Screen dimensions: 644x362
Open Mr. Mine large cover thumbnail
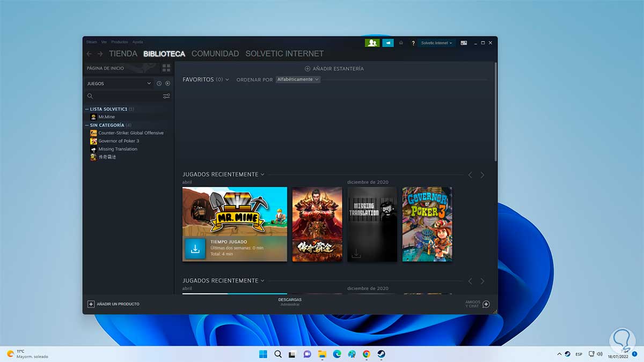pyautogui.click(x=235, y=224)
